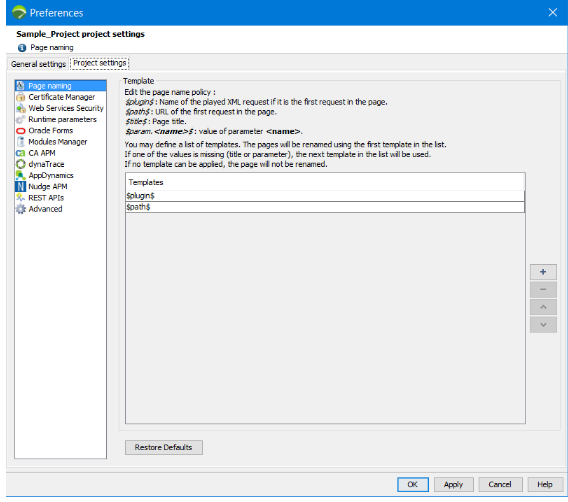Select the Certificate Manager lock icon
This screenshot has width=568, height=502.
[21, 97]
